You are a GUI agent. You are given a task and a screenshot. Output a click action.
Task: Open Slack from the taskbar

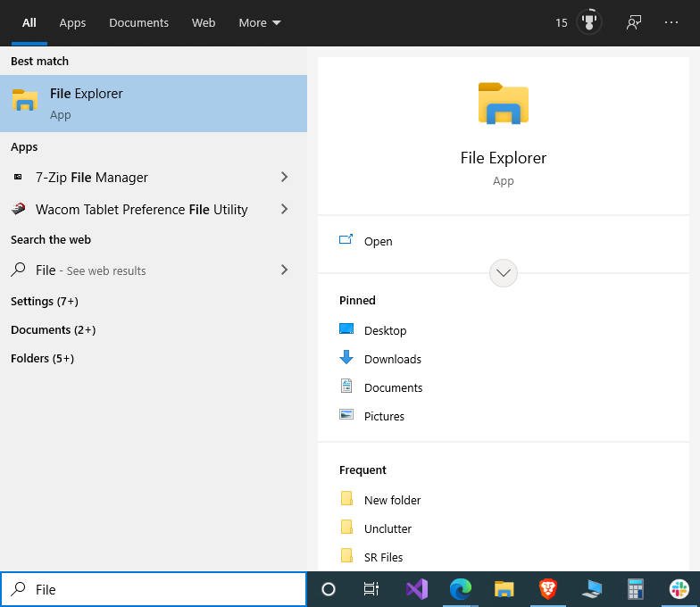pyautogui.click(x=679, y=589)
